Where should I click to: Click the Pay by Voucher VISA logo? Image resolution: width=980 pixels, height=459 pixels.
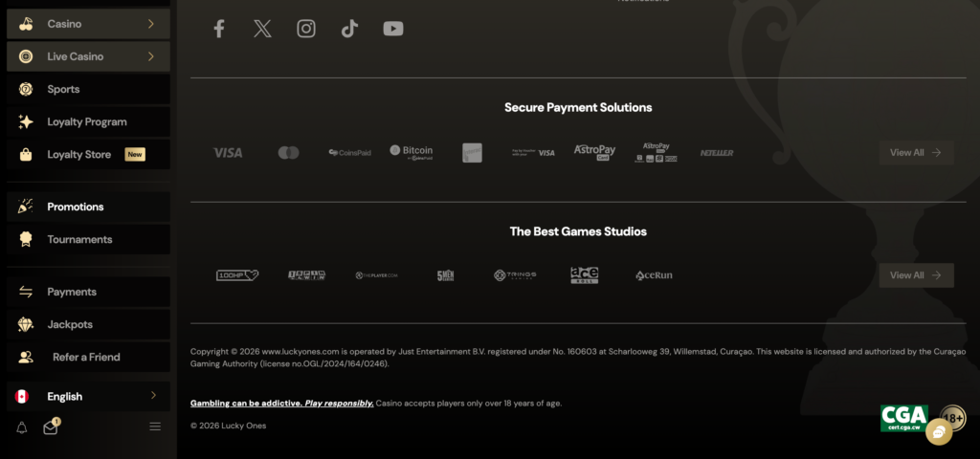pyautogui.click(x=533, y=152)
